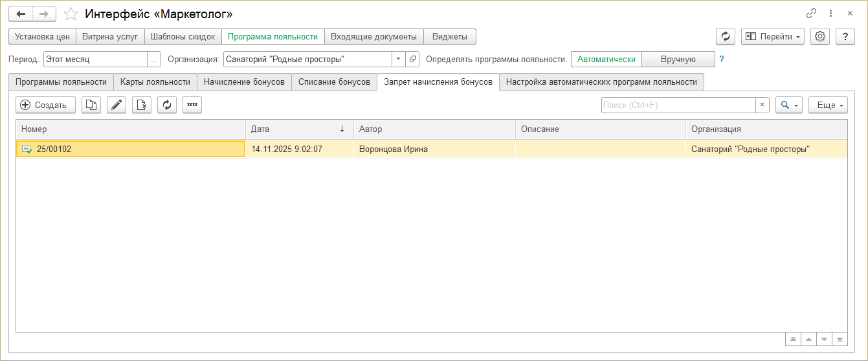868x361 pixels.
Task: Open the three-dot window menu
Action: point(831,14)
